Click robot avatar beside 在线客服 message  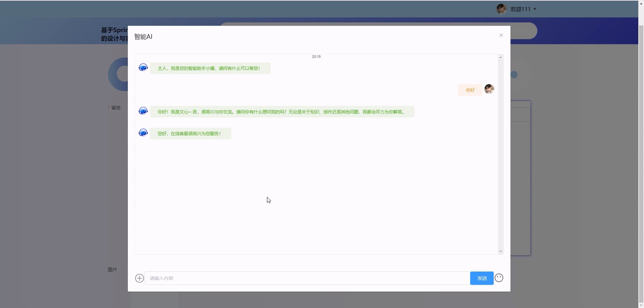[x=143, y=132]
